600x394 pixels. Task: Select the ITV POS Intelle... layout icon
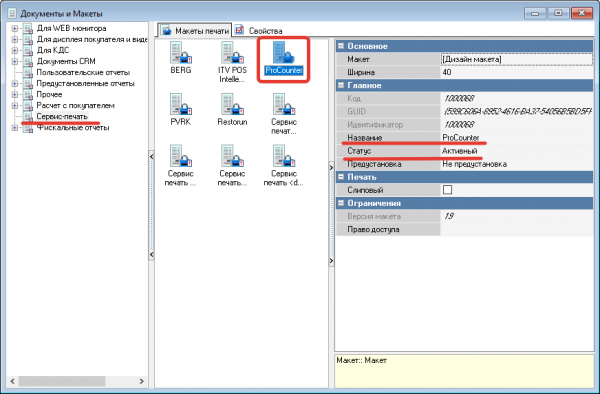click(232, 53)
